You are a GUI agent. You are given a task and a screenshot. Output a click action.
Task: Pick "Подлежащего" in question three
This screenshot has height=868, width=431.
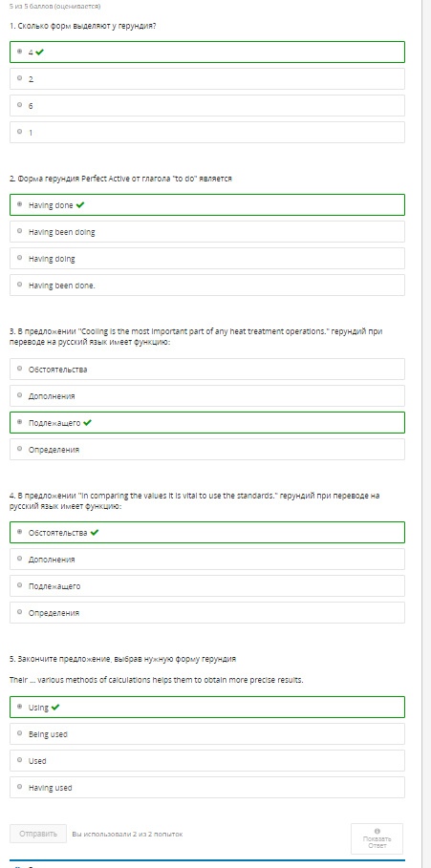[207, 422]
